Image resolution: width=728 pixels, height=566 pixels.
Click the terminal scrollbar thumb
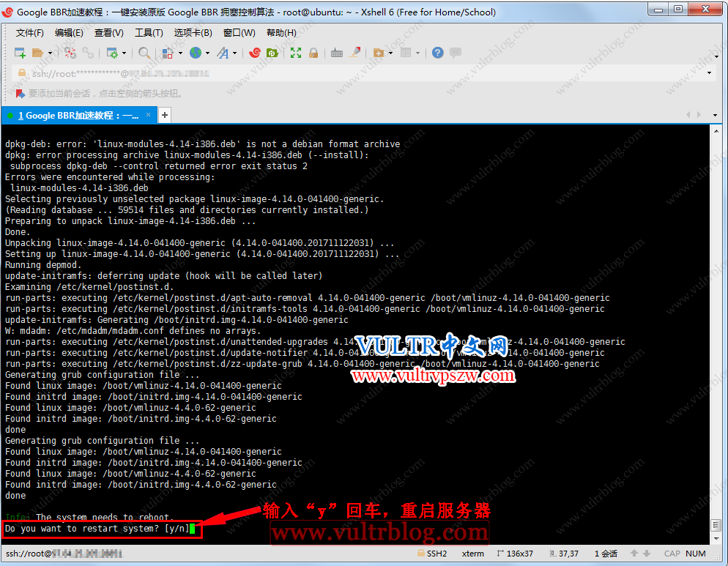tap(716, 525)
